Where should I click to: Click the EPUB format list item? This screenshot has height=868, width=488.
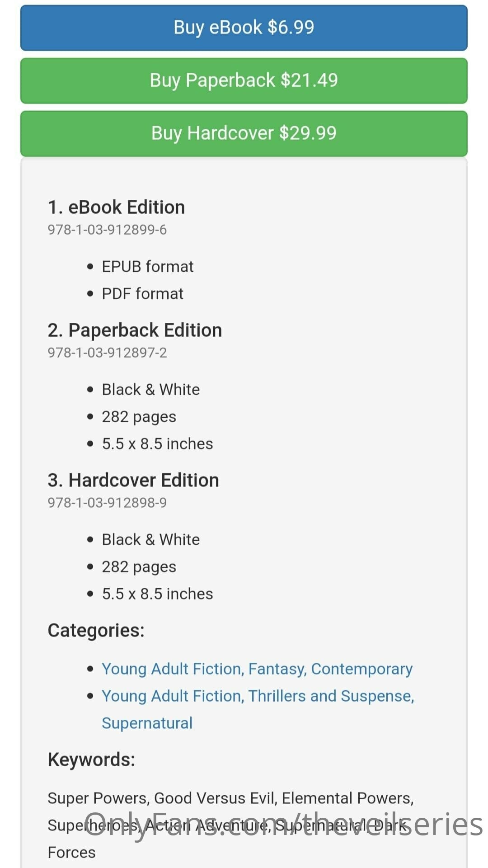coord(147,267)
